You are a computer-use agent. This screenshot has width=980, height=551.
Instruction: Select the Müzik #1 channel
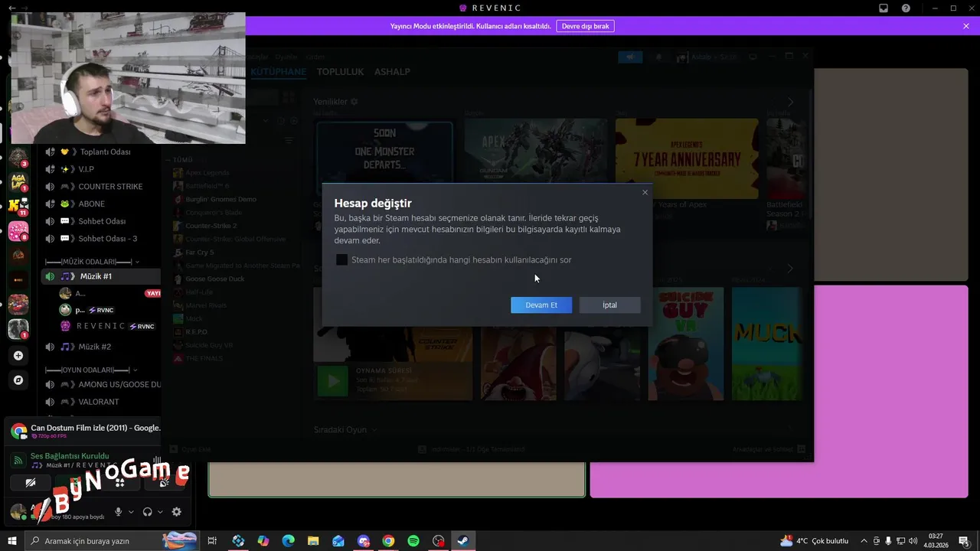[x=103, y=276]
